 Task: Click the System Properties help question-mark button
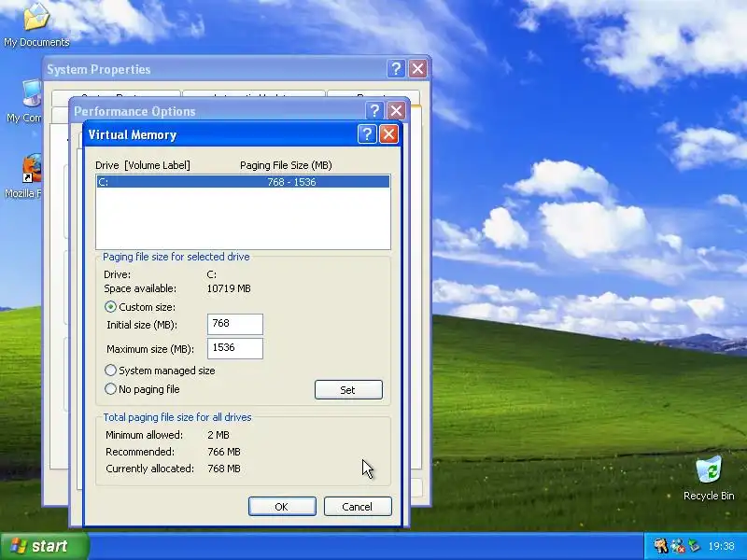click(x=396, y=69)
